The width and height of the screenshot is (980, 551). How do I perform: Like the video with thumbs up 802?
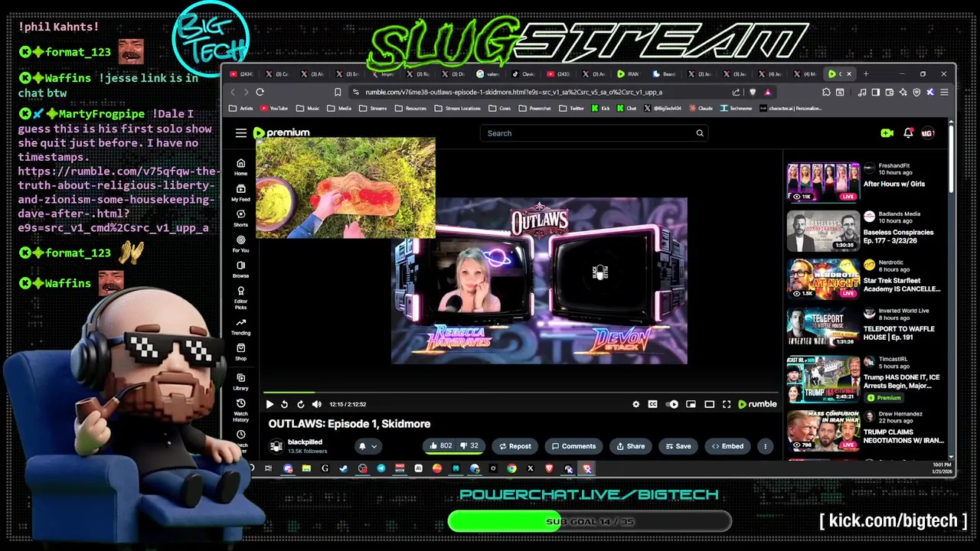[x=440, y=446]
